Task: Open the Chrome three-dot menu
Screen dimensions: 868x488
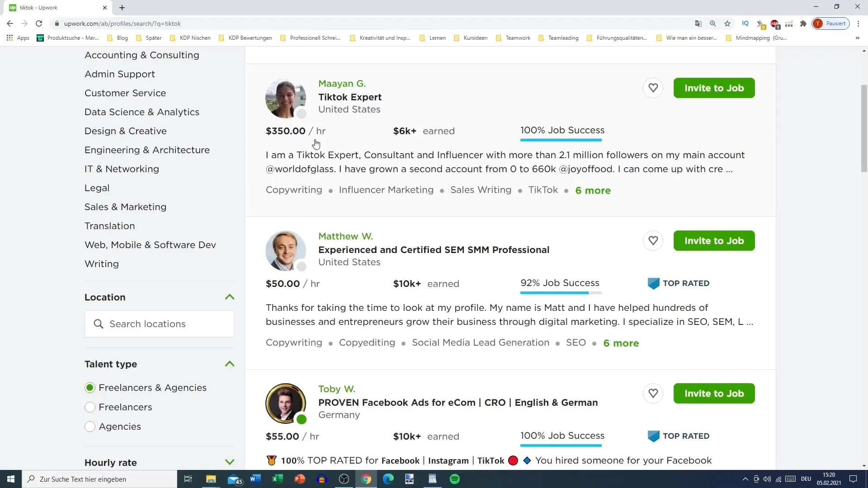Action: coord(858,23)
